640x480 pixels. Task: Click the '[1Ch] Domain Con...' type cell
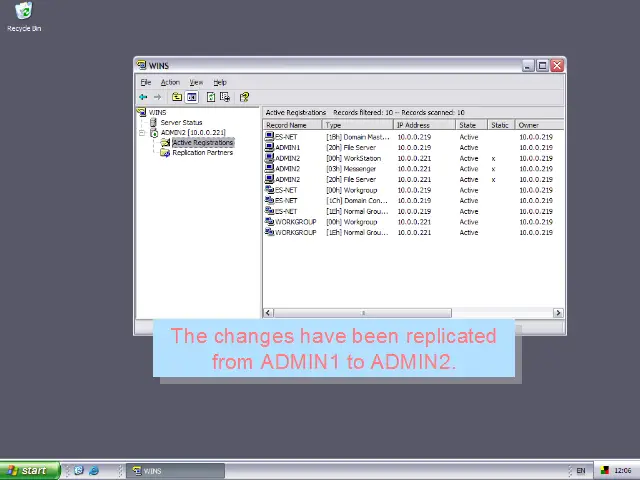[x=357, y=200]
